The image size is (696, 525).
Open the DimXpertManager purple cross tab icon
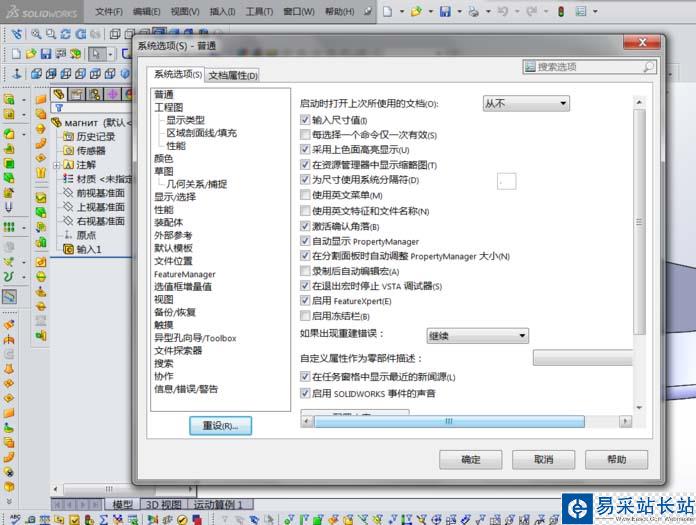(x=112, y=94)
